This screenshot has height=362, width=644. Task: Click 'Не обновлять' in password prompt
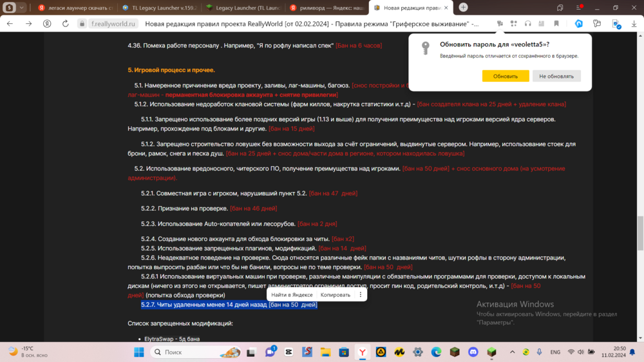[x=556, y=76]
